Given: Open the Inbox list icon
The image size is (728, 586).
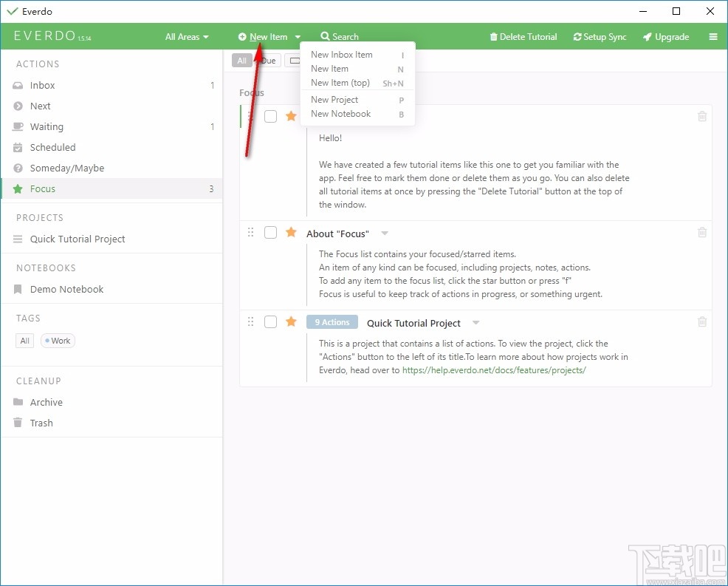Looking at the screenshot, I should click(x=18, y=86).
